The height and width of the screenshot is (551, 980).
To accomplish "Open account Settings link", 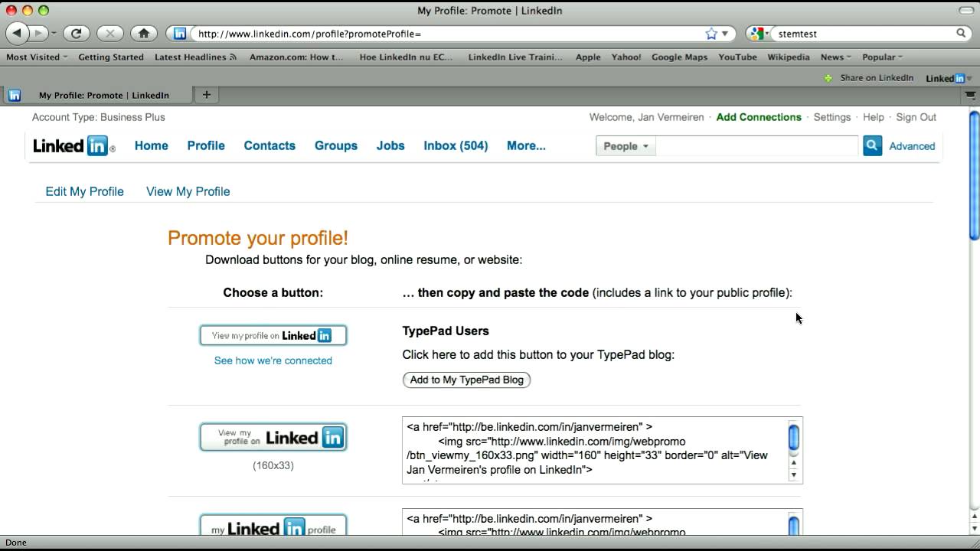I will pyautogui.click(x=832, y=117).
